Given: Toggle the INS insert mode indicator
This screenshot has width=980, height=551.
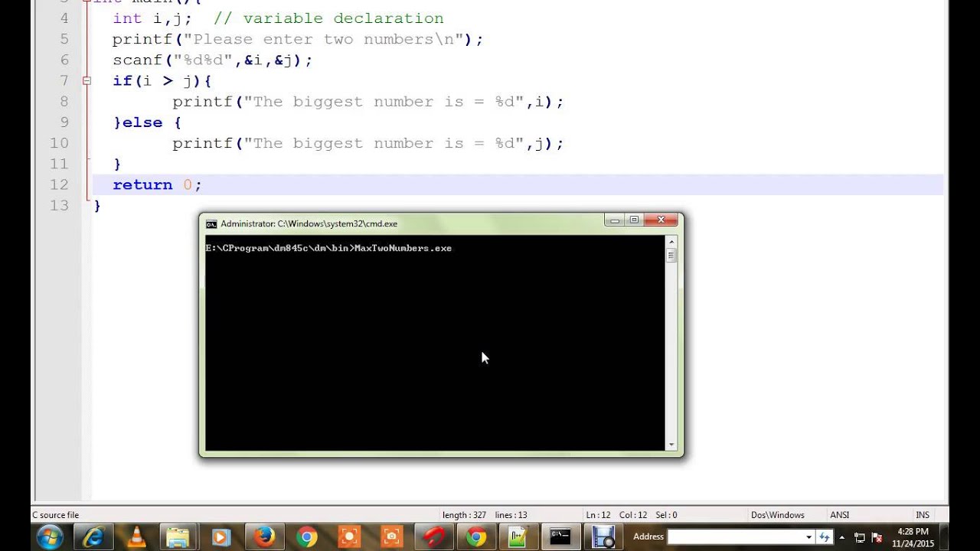Looking at the screenshot, I should [923, 515].
